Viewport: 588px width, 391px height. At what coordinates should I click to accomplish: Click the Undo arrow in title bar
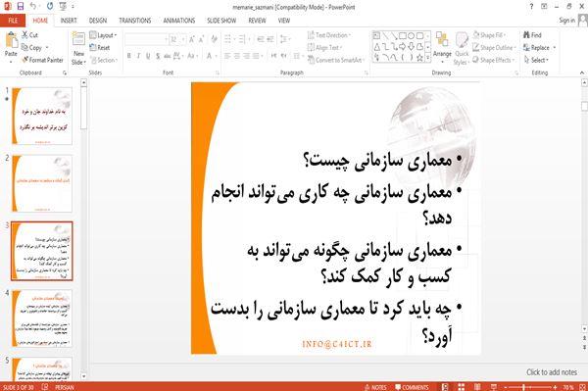click(x=33, y=6)
